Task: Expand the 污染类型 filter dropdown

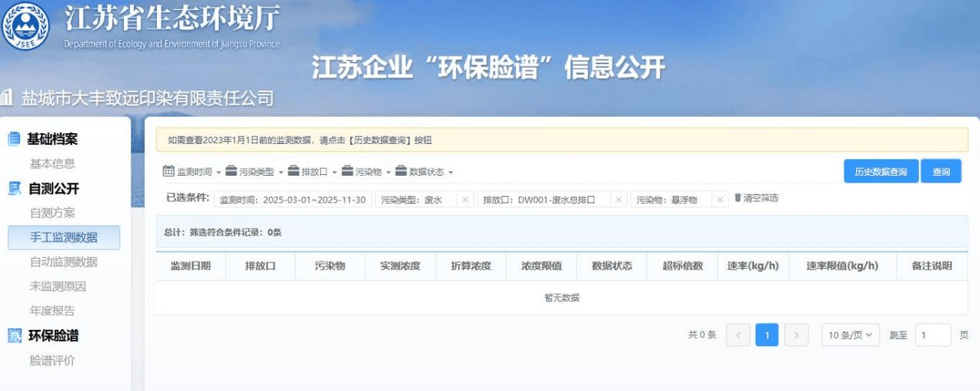Action: click(254, 172)
